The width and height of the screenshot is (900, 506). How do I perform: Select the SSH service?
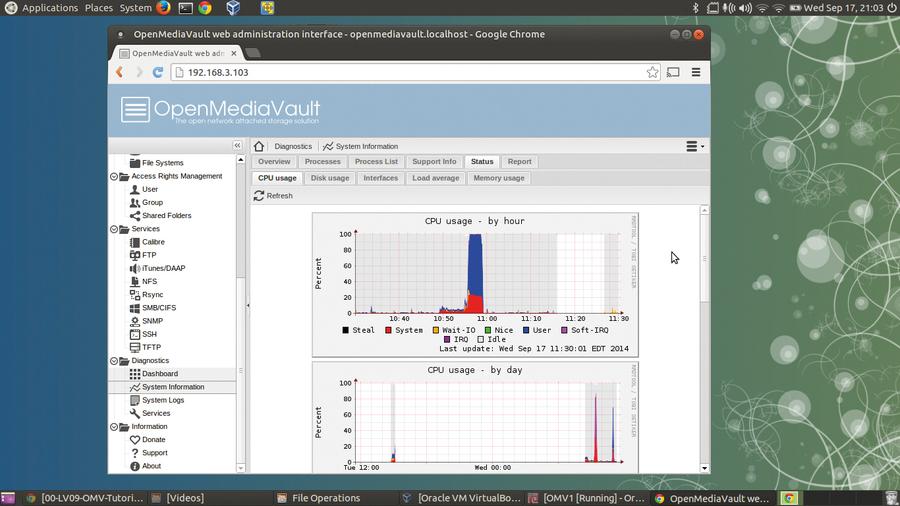click(143, 334)
